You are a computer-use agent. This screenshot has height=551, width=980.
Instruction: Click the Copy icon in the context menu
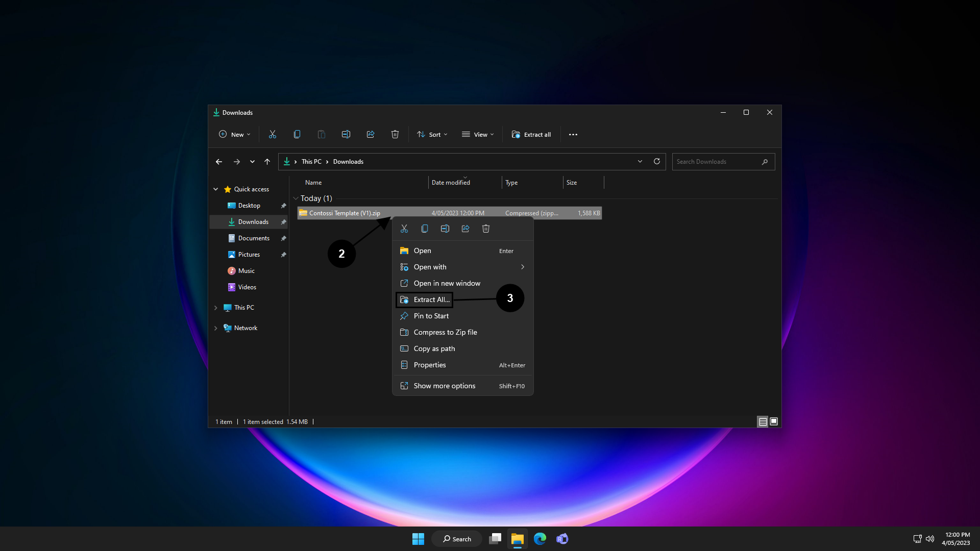pos(425,229)
